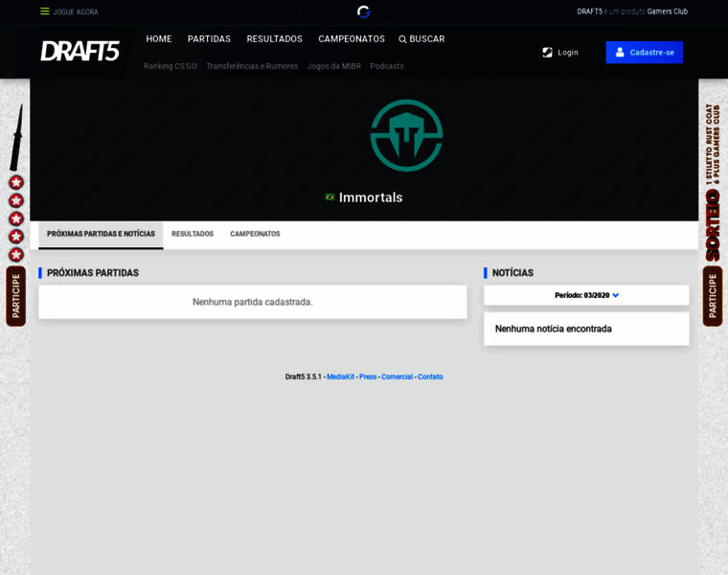Click the SORTEIO banner on the right

point(713,226)
